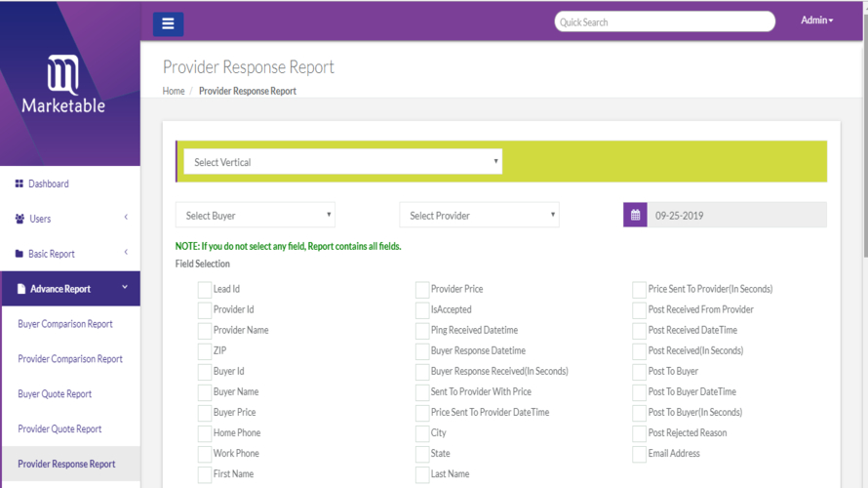This screenshot has width=868, height=488.
Task: Check the Post To Buyer DateTime checkbox
Action: 640,391
